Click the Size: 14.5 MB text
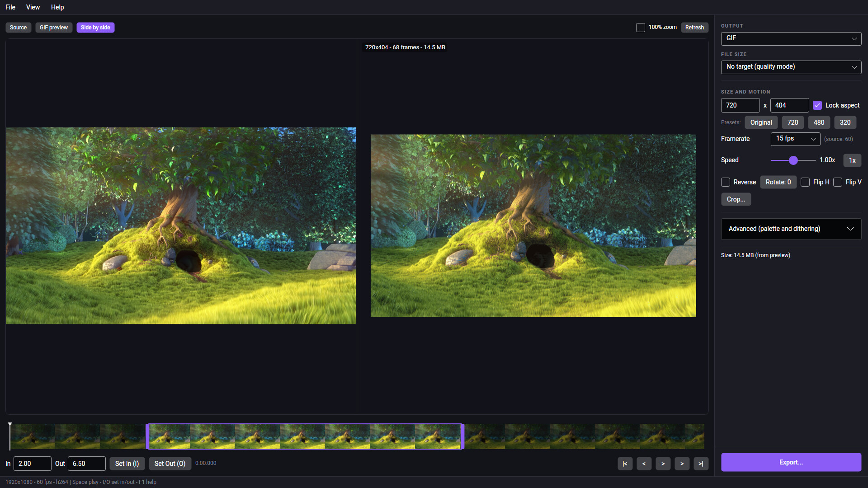Screen dimensions: 868x488 (x=755, y=255)
